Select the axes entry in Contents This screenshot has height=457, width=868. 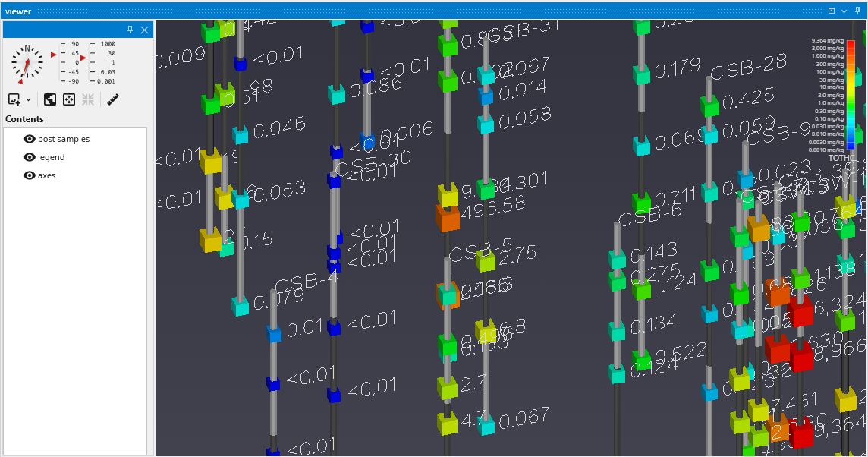click(46, 175)
